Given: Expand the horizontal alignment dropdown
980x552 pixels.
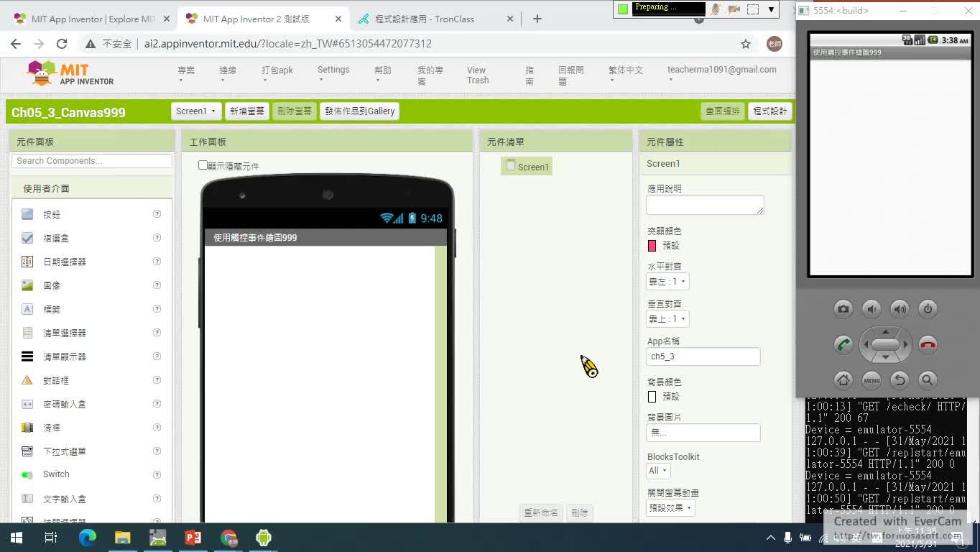Looking at the screenshot, I should point(667,282).
